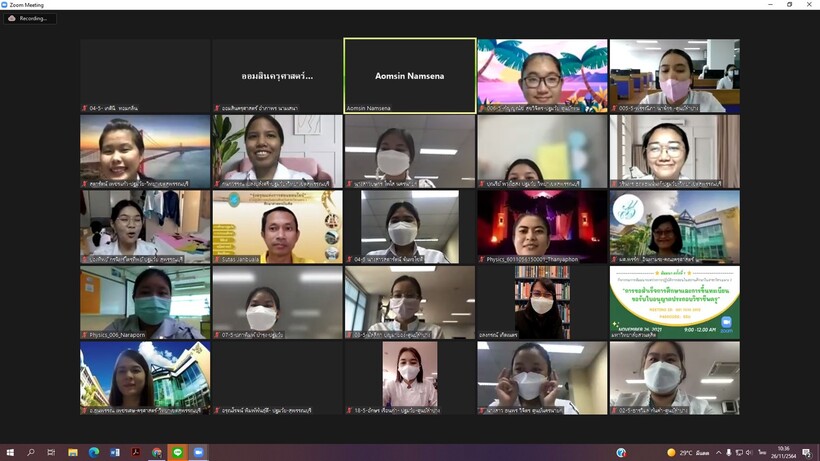Select the Physics_006_Naraporn participant tile
Viewport: 820px width, 461px height.
(x=145, y=301)
